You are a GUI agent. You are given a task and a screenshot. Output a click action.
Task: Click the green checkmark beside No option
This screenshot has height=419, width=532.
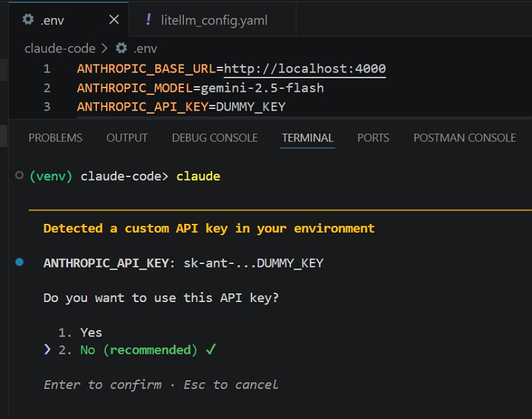pos(211,349)
